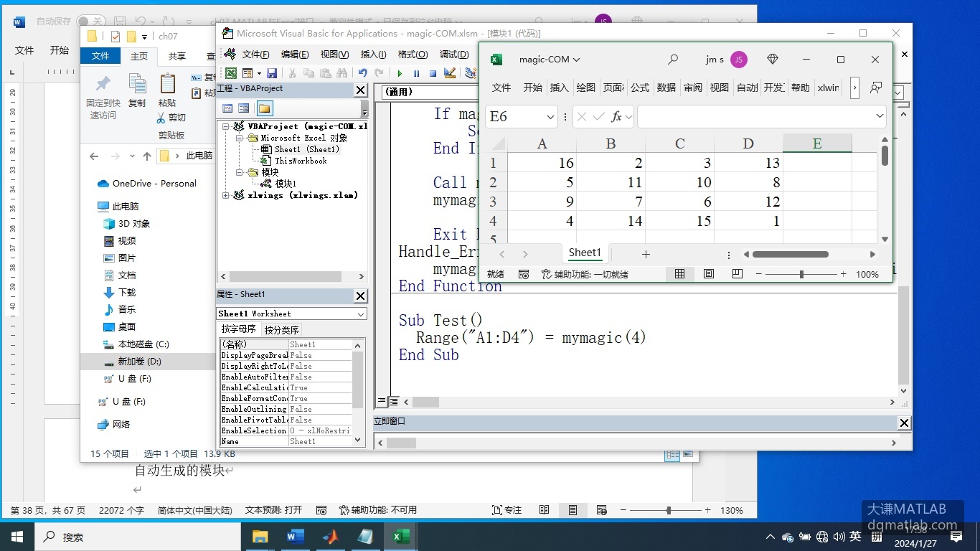Save the VBA project with the floppy disk icon
The width and height of the screenshot is (980, 551).
272,73
